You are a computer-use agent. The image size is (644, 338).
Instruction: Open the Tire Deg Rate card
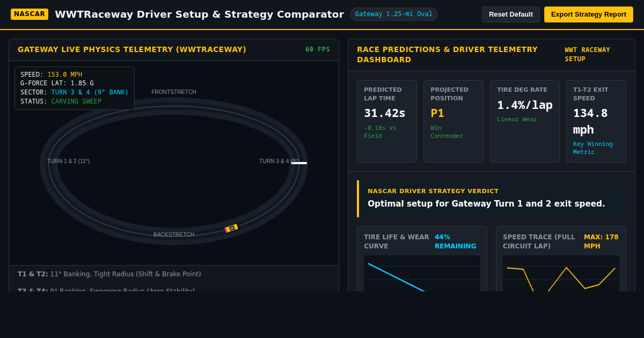click(x=525, y=121)
